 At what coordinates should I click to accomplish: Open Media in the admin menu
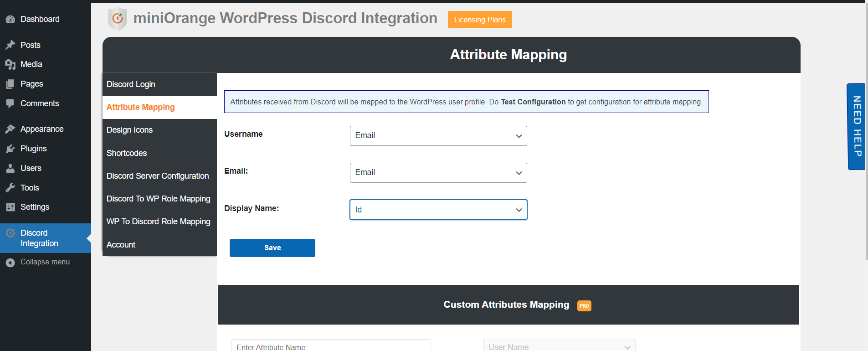pyautogui.click(x=46, y=64)
